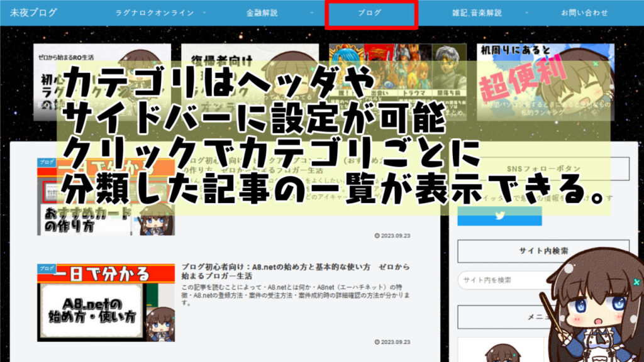Open the A8.netの始め方・使い方 article thumbnail
This screenshot has height=362, width=644.
(106, 302)
